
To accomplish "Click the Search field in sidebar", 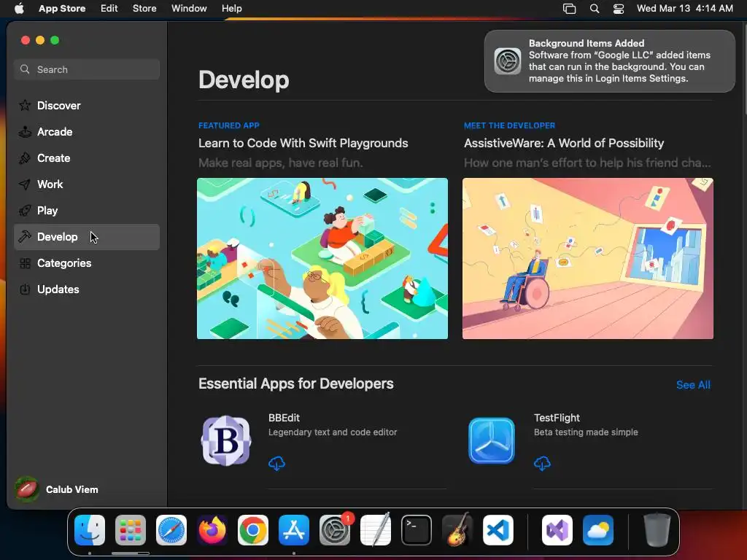I will (87, 69).
